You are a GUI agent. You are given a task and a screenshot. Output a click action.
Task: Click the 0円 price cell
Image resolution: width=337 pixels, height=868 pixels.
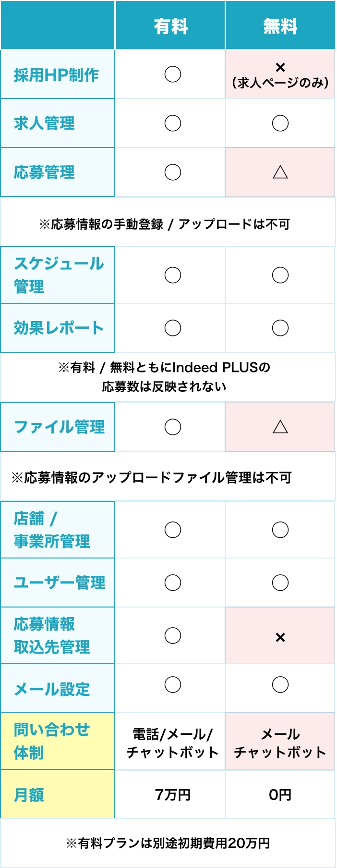tap(280, 794)
